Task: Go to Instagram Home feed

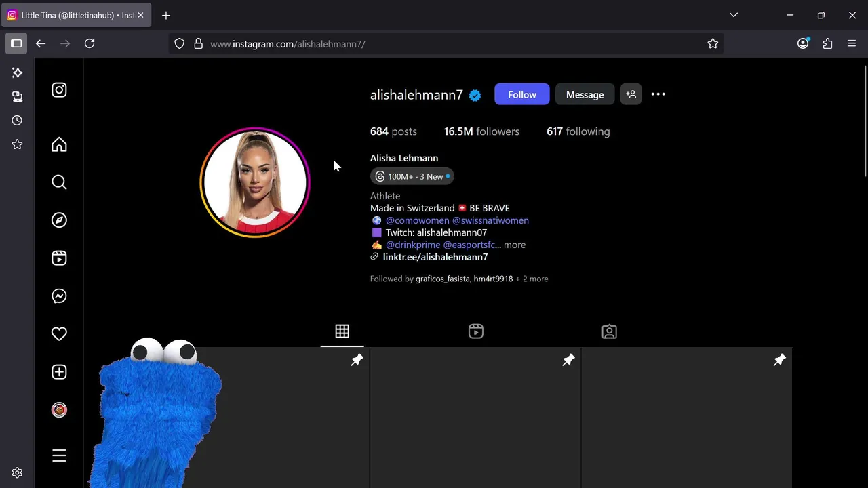Action: tap(59, 144)
